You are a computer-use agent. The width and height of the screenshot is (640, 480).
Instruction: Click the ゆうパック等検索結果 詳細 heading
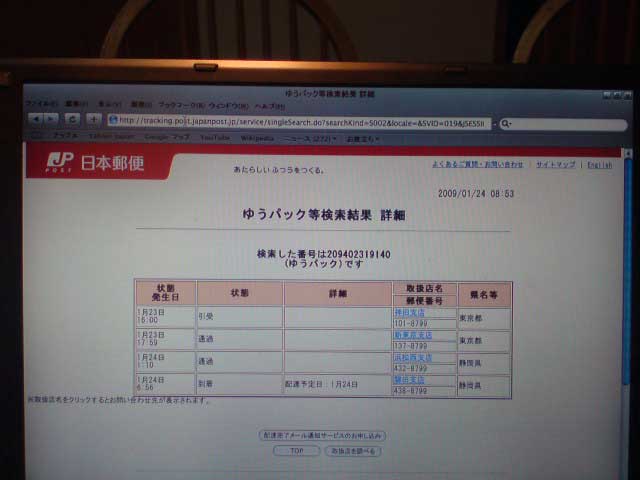324,215
